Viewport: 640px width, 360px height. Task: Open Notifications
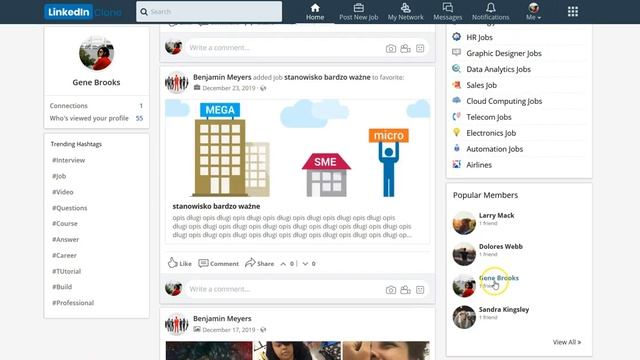click(x=491, y=12)
